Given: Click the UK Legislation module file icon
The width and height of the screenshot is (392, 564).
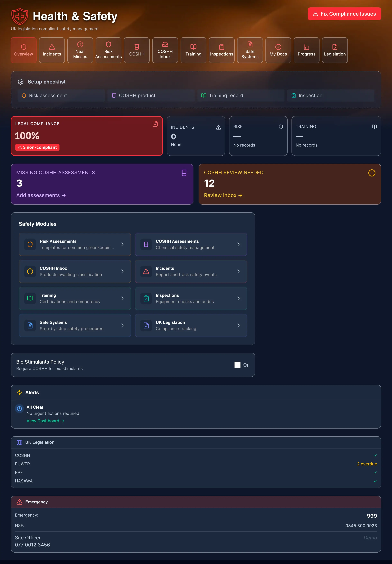Looking at the screenshot, I should coord(146,325).
